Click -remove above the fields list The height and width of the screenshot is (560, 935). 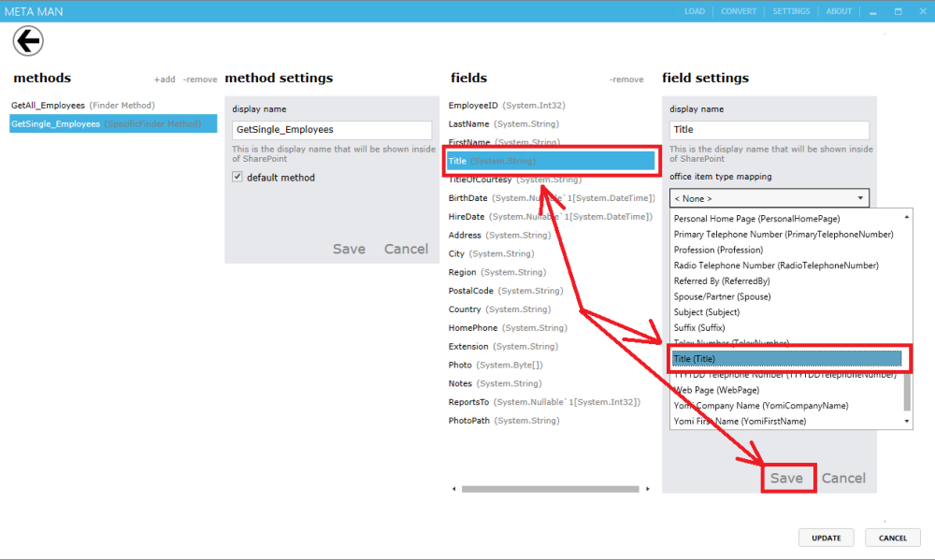pos(627,79)
